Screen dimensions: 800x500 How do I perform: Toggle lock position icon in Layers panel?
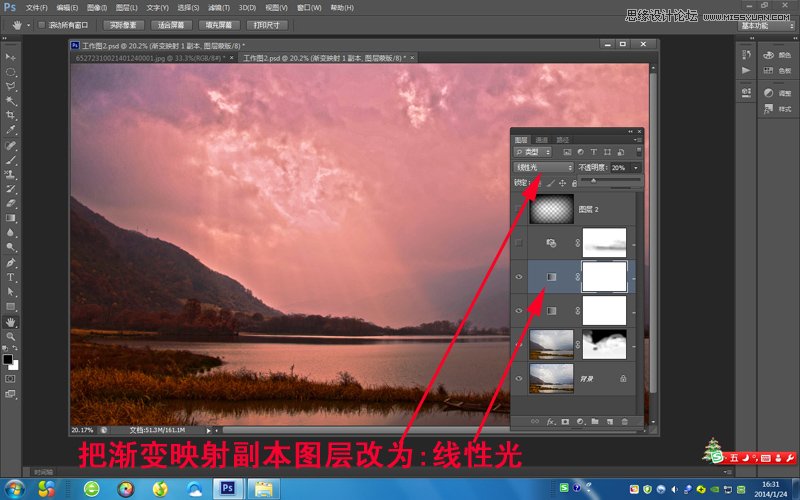(562, 183)
